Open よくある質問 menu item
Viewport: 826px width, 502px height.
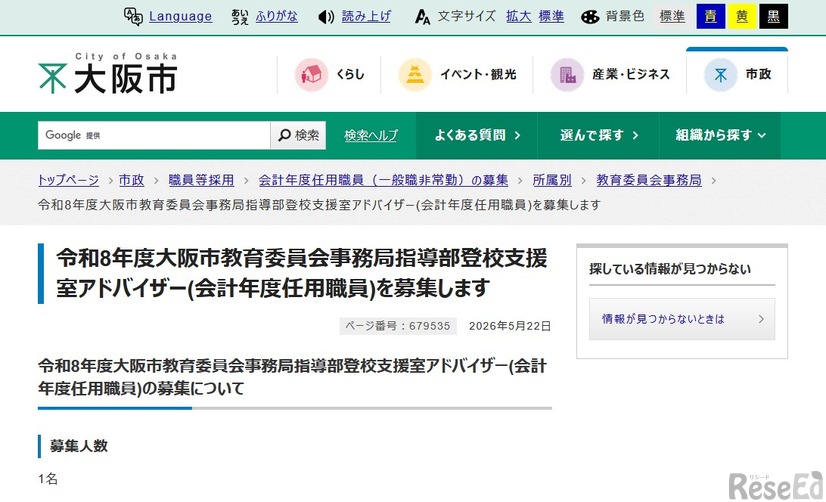tap(477, 135)
